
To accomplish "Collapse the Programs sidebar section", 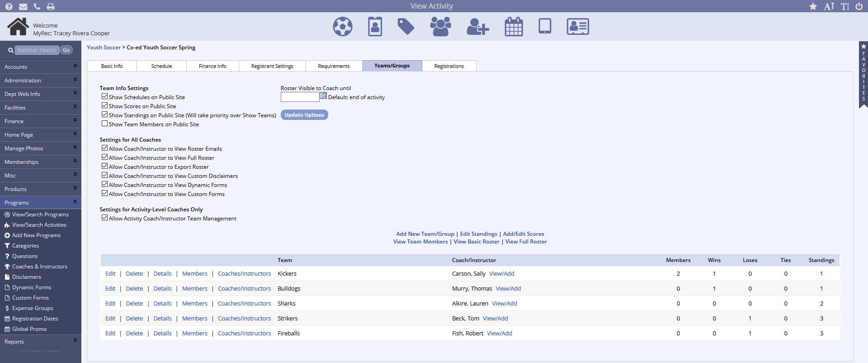I will tap(41, 202).
